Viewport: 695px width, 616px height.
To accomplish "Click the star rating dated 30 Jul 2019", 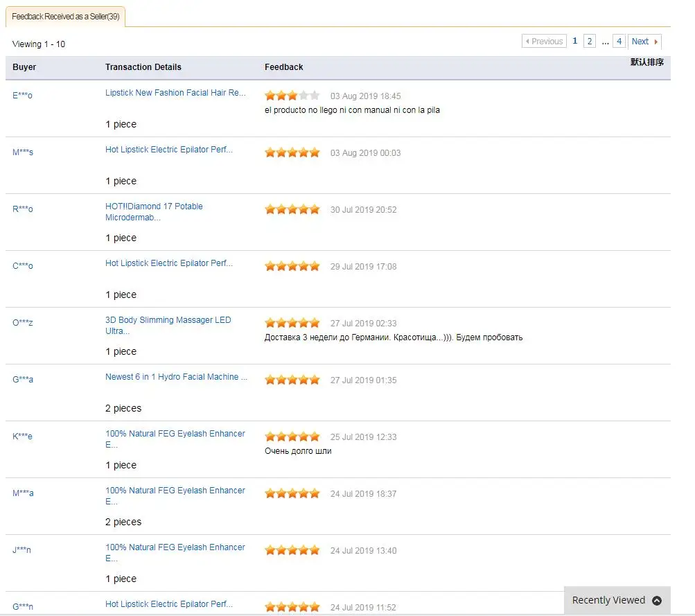I will point(292,209).
